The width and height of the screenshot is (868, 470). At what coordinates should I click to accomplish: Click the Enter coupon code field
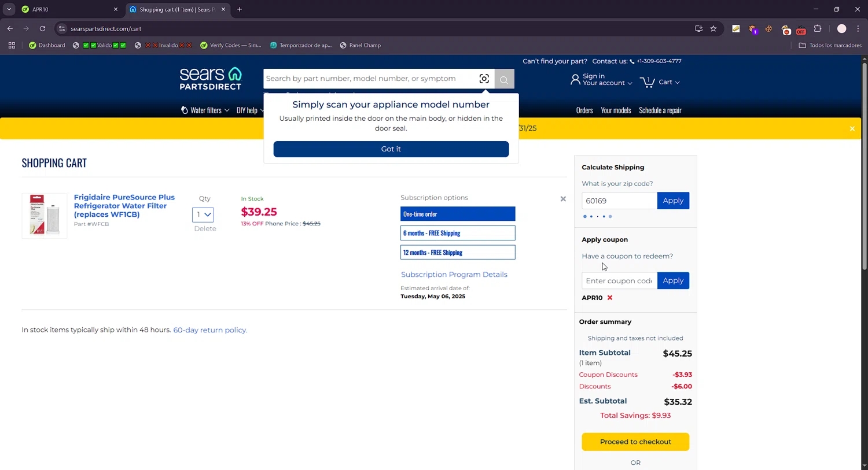619,281
